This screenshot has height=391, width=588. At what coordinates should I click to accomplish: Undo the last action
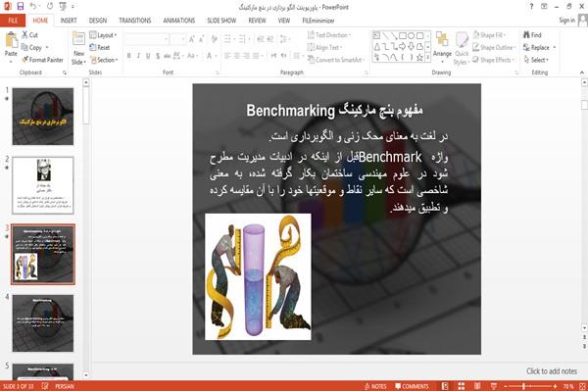33,7
